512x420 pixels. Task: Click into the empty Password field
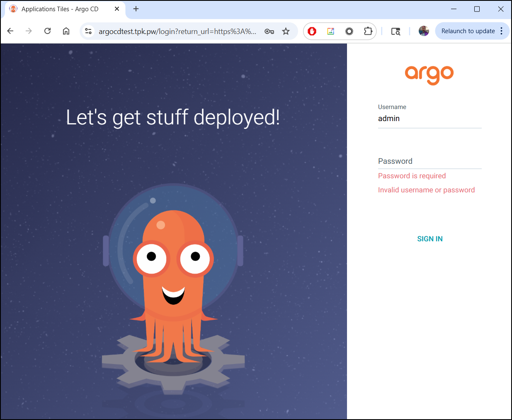click(429, 161)
